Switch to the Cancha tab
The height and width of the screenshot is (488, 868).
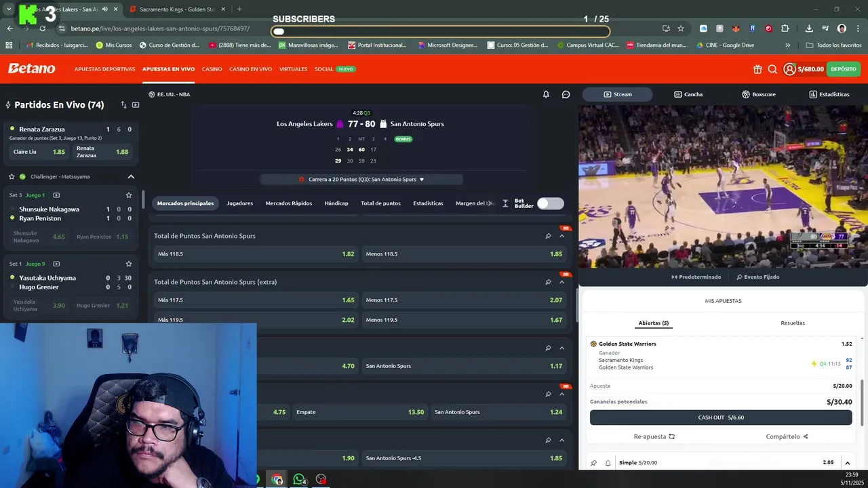pos(688,94)
